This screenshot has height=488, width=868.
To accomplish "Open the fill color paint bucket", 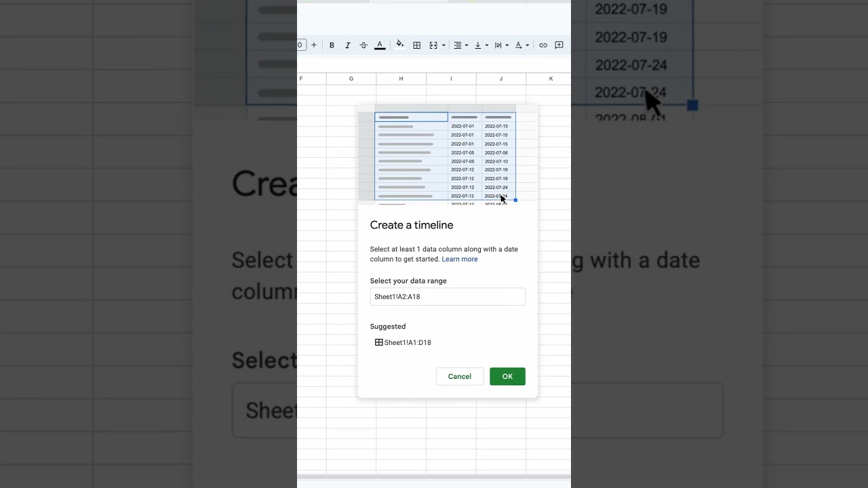I will (400, 45).
